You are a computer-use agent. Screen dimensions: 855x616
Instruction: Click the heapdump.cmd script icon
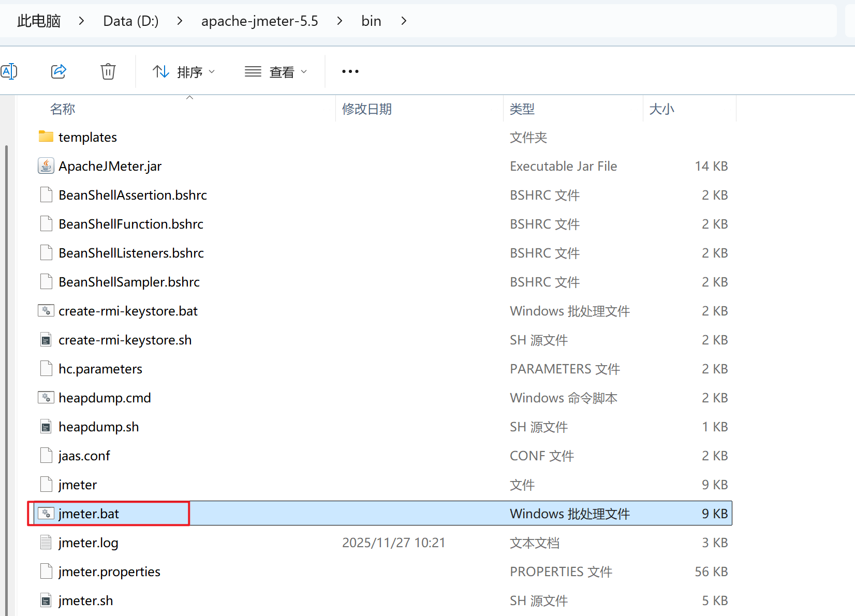[46, 397]
